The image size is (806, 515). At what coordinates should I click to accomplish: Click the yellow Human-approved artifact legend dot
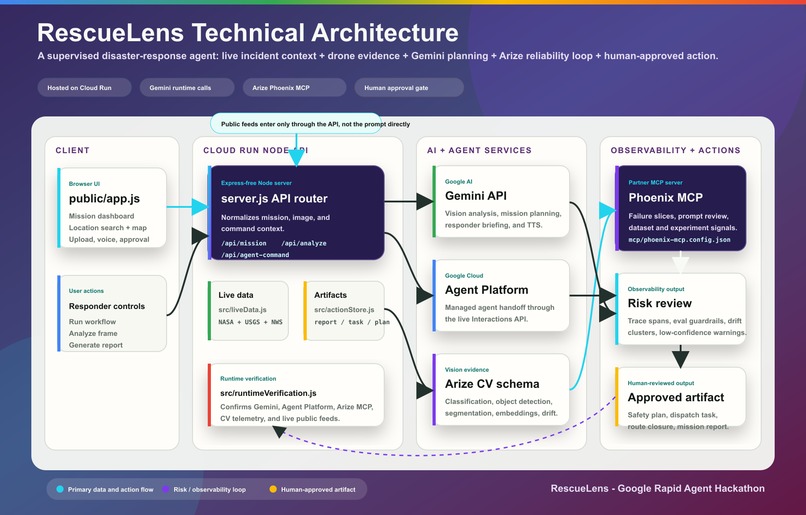(x=273, y=489)
